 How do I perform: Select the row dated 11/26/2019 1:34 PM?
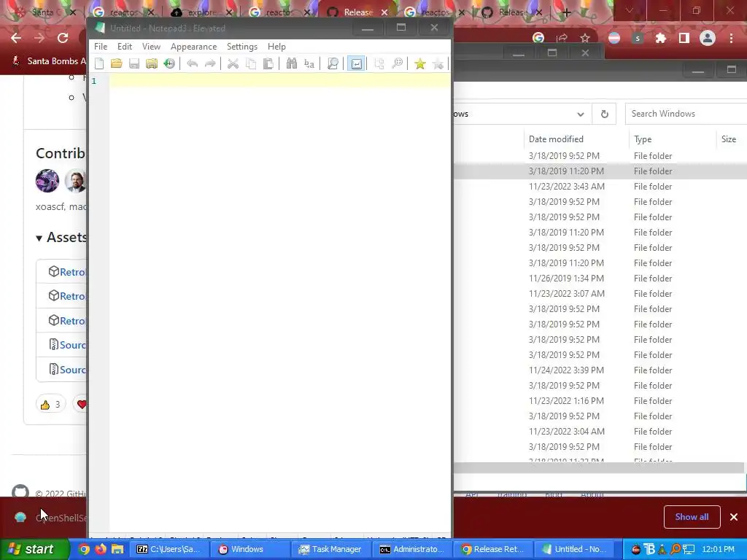tap(600, 278)
